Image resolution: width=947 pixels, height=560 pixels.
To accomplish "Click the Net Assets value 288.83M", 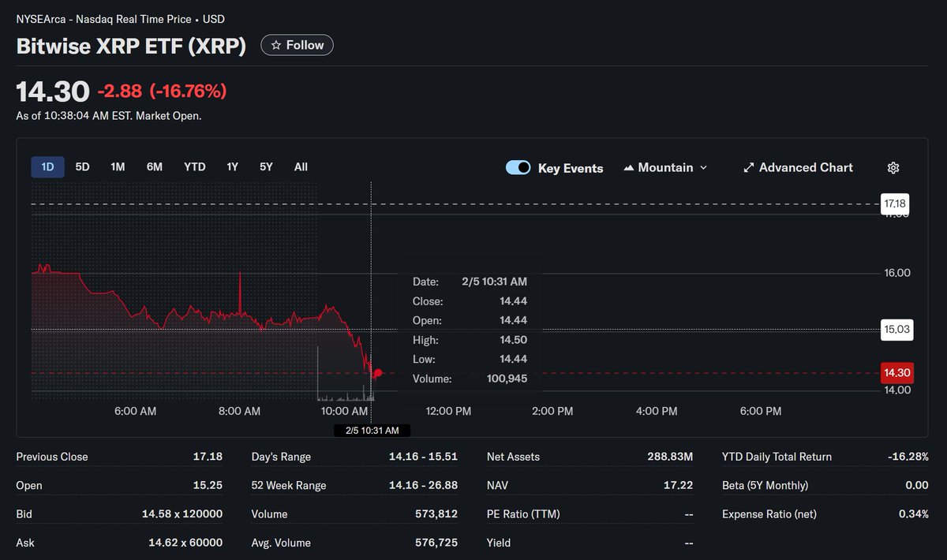I will tap(669, 457).
